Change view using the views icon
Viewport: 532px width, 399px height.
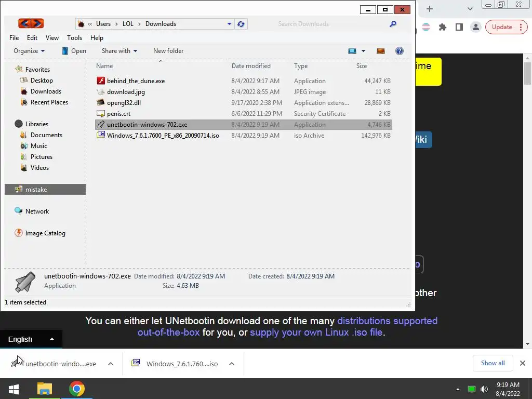click(x=352, y=51)
